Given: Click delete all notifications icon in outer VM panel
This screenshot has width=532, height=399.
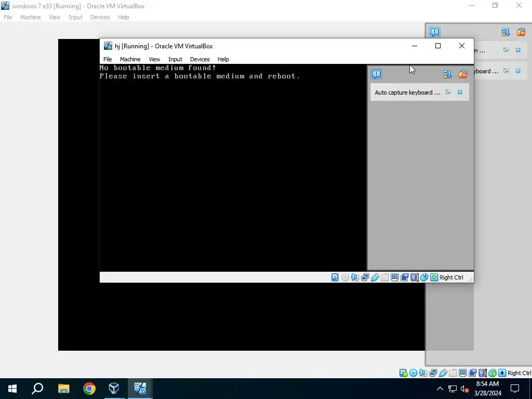Looking at the screenshot, I should [521, 32].
